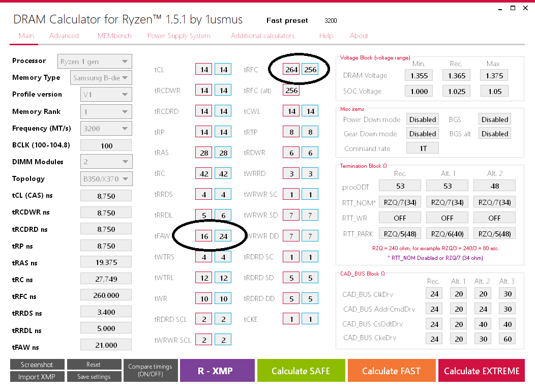Click the BCLK input field
Viewport: 535px width, 392px height.
pyautogui.click(x=106, y=145)
